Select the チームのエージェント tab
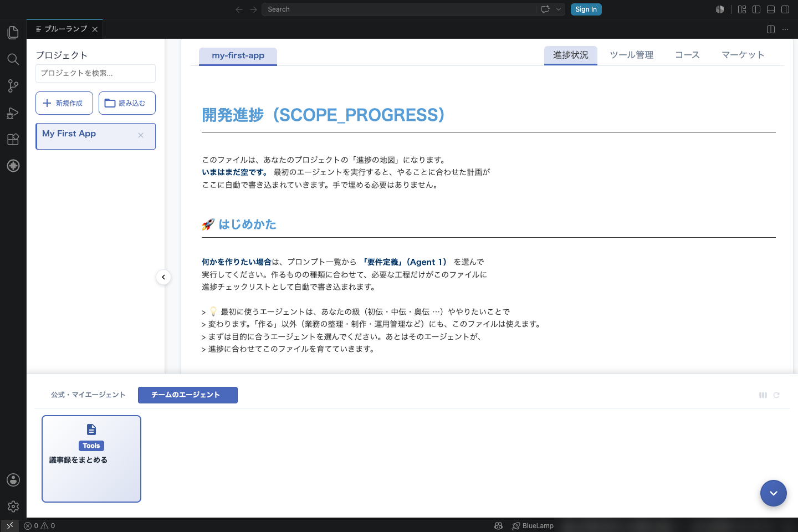This screenshot has width=798, height=532. click(x=188, y=395)
